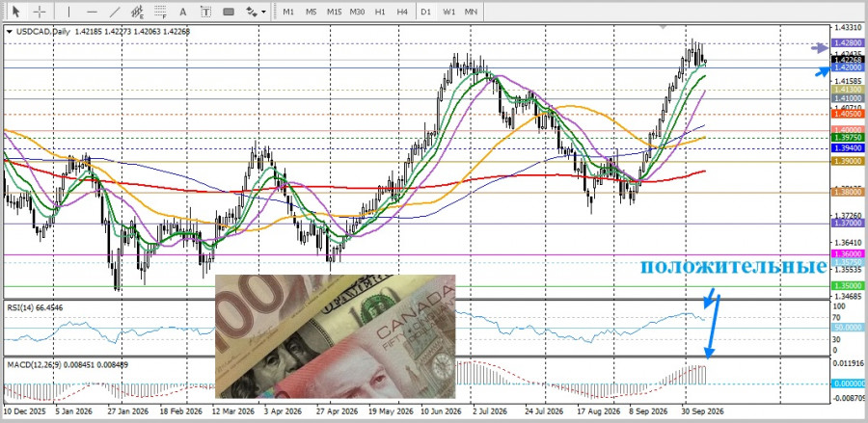The width and height of the screenshot is (868, 423).
Task: Click the current price 1.42268 label
Action: pos(848,59)
